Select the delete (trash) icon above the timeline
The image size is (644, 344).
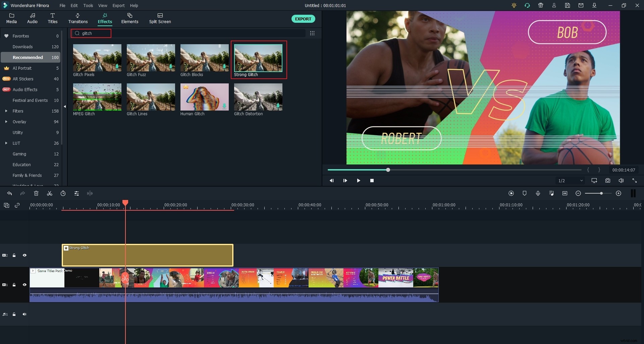click(x=36, y=193)
